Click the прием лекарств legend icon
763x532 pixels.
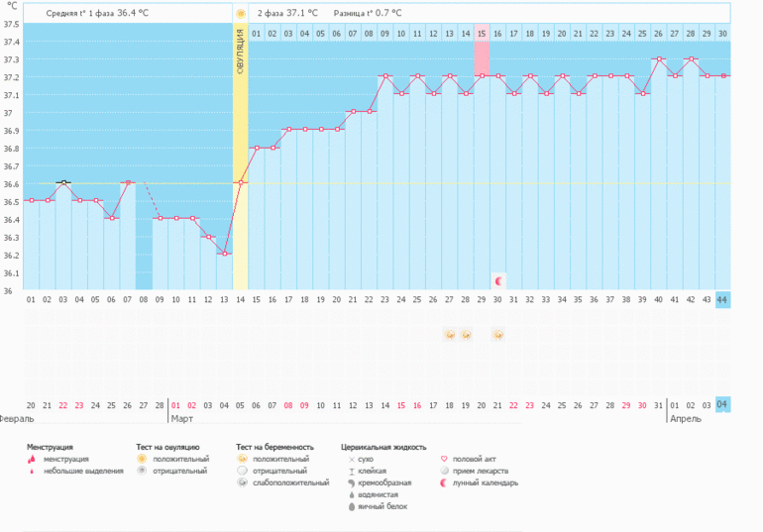(444, 471)
